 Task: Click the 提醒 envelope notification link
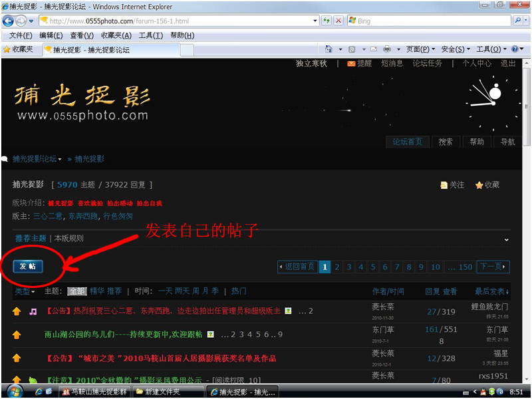[360, 63]
